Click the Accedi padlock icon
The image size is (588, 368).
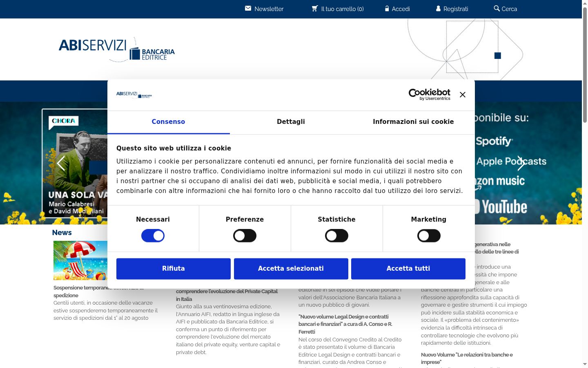(x=387, y=8)
